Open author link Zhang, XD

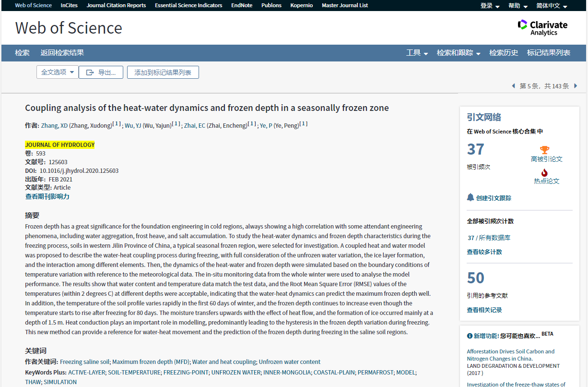coord(54,126)
